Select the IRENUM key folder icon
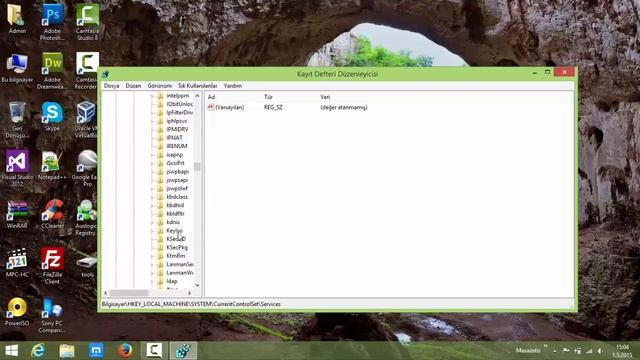640x360 pixels. pos(160,146)
